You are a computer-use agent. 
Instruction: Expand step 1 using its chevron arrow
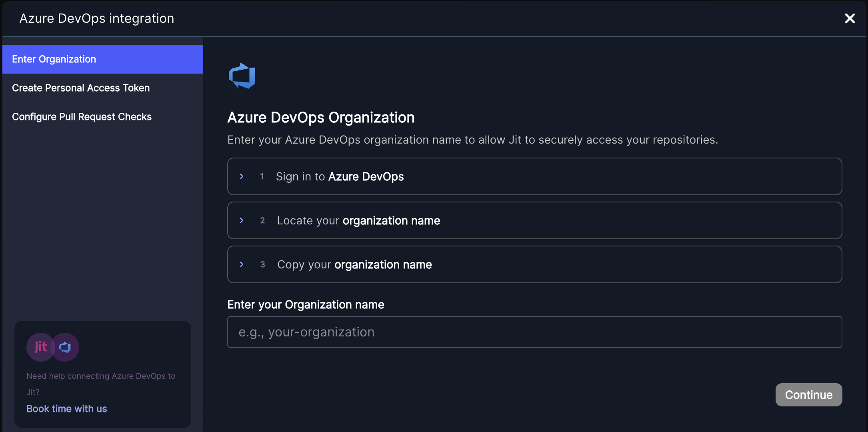tap(242, 176)
